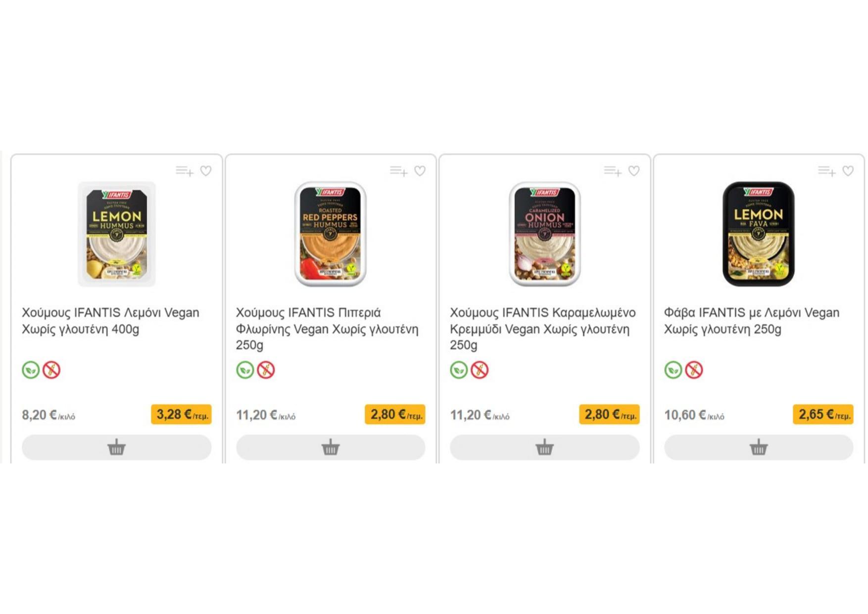Open Roasted Red Peppers Hummus image
This screenshot has height=614, width=868.
331,234
